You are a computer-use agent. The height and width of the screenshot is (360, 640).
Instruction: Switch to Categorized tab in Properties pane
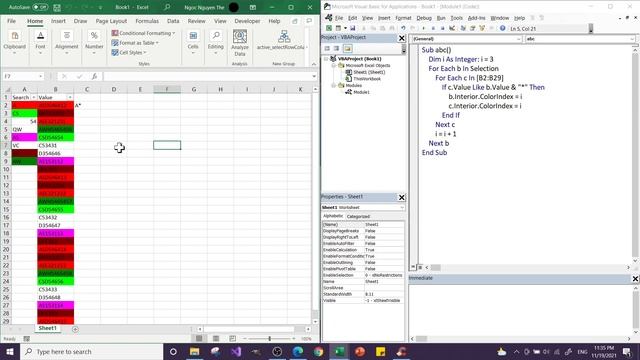pos(358,216)
